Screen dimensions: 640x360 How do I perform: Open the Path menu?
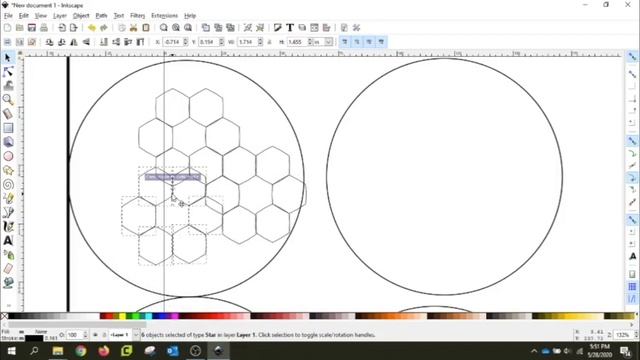click(x=101, y=16)
